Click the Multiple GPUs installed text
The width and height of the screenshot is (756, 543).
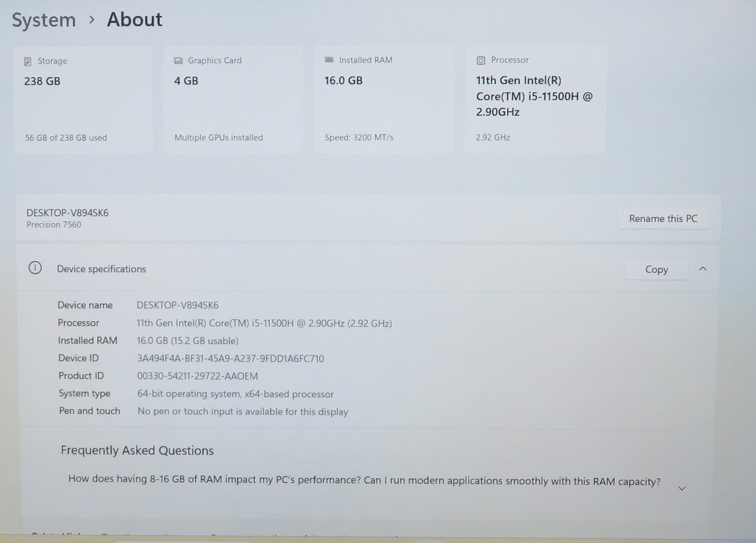[218, 137]
